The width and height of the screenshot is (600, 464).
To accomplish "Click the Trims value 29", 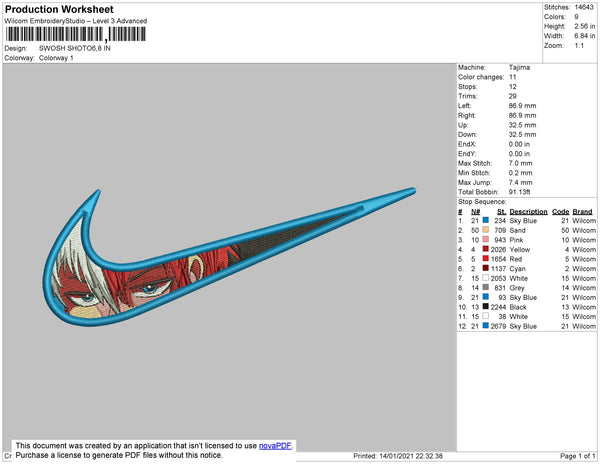I will coord(512,96).
